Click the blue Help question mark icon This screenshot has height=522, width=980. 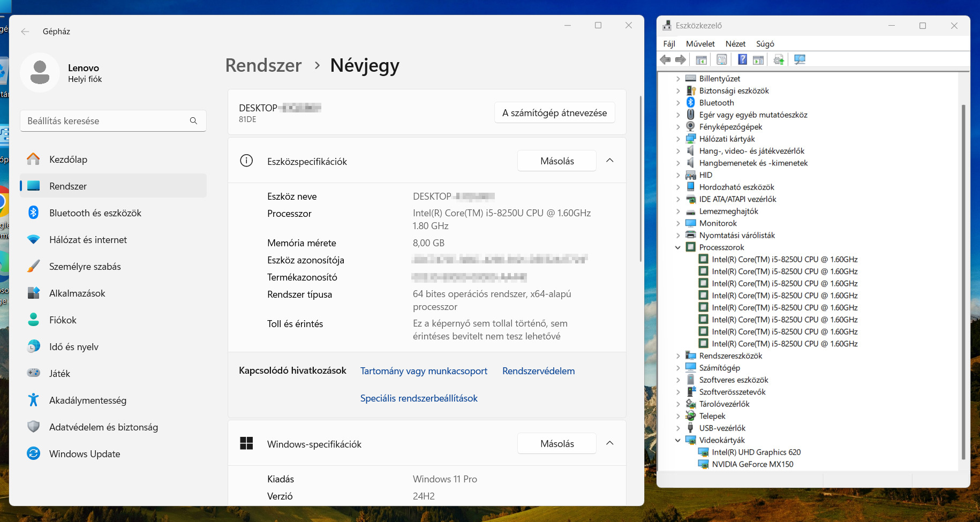coord(743,60)
